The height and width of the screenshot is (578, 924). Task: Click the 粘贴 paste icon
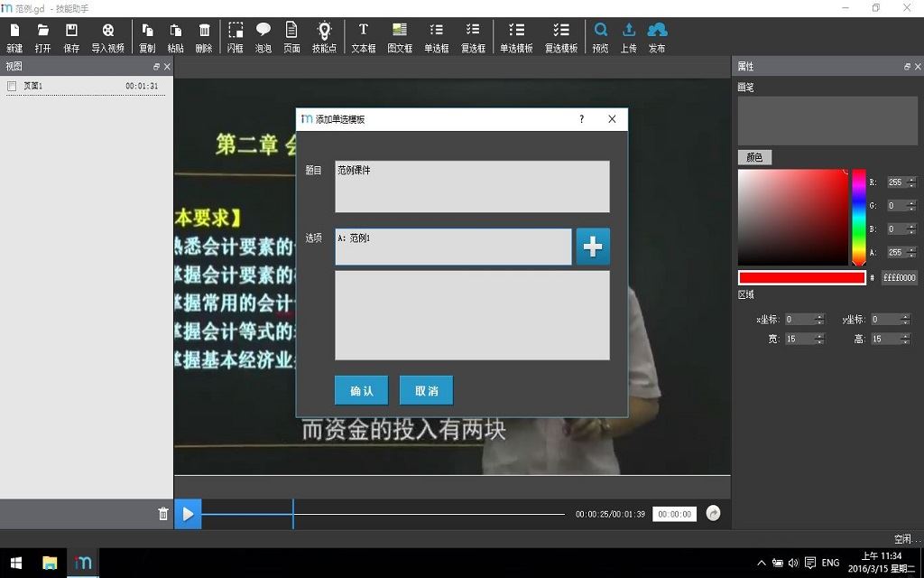[x=176, y=37]
